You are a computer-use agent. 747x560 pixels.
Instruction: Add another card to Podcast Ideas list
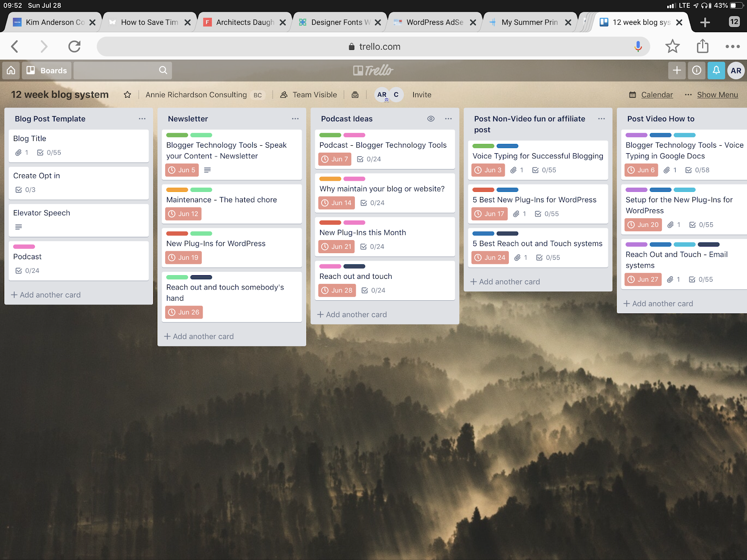coord(352,314)
